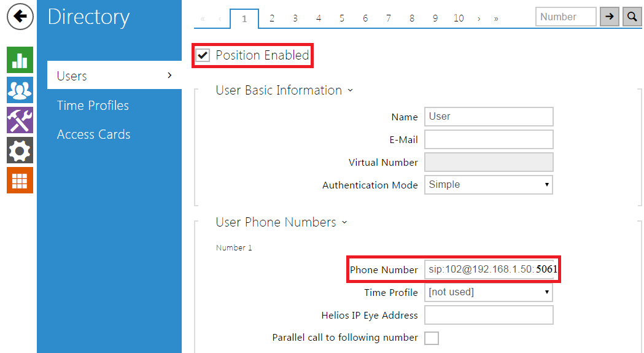The width and height of the screenshot is (644, 353).
Task: Open the Time Profile dropdown
Action: click(489, 292)
